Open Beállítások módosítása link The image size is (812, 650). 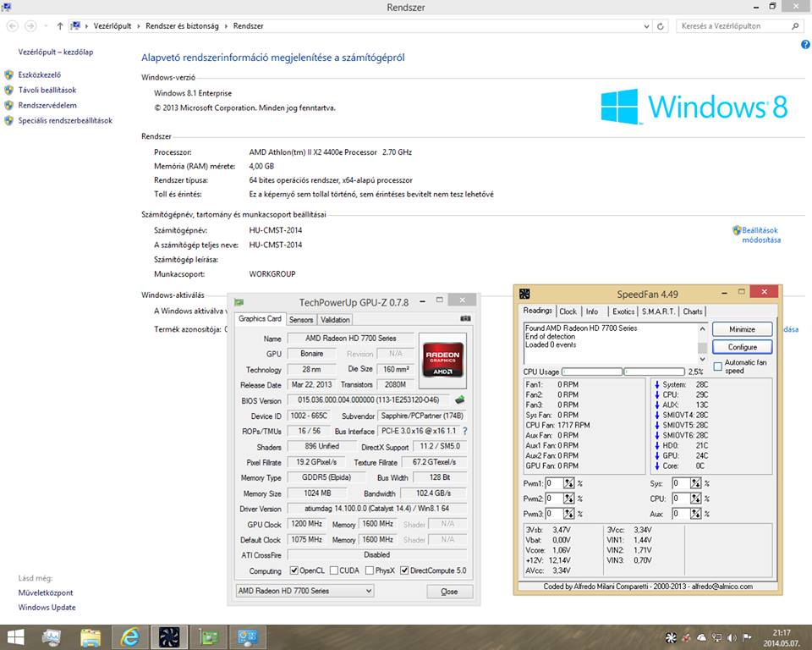point(760,234)
